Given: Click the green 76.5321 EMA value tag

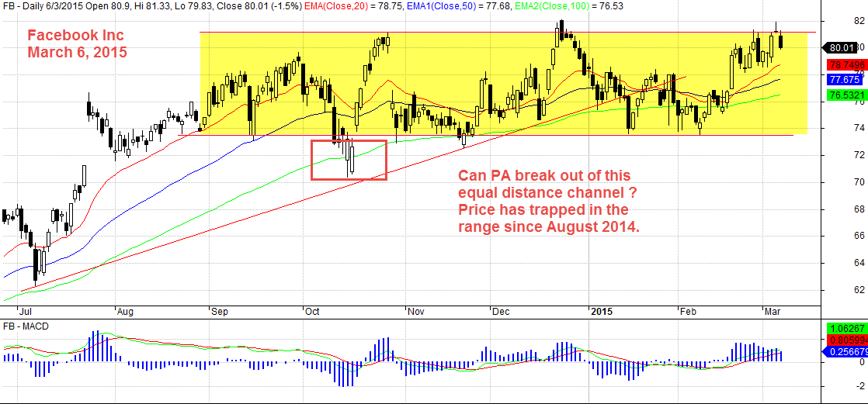Looking at the screenshot, I should point(845,95).
